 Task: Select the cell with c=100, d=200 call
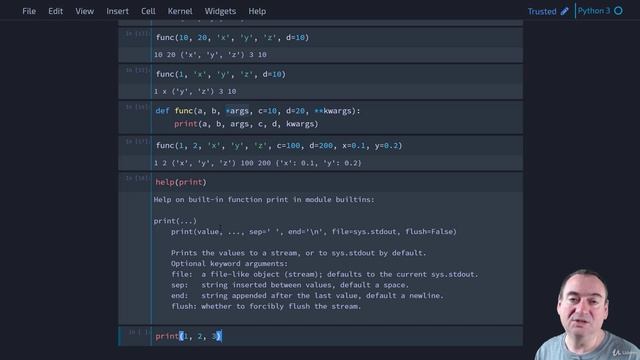pyautogui.click(x=337, y=146)
